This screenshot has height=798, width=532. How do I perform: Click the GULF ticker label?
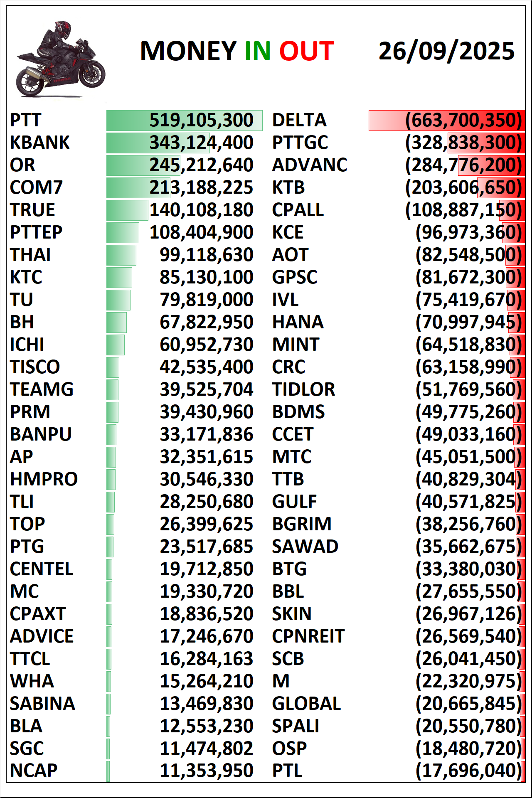pyautogui.click(x=294, y=502)
